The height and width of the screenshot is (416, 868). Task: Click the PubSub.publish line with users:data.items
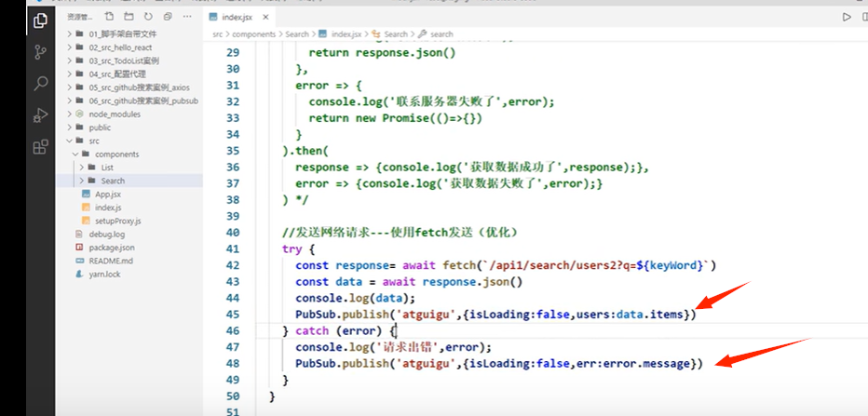pyautogui.click(x=495, y=315)
